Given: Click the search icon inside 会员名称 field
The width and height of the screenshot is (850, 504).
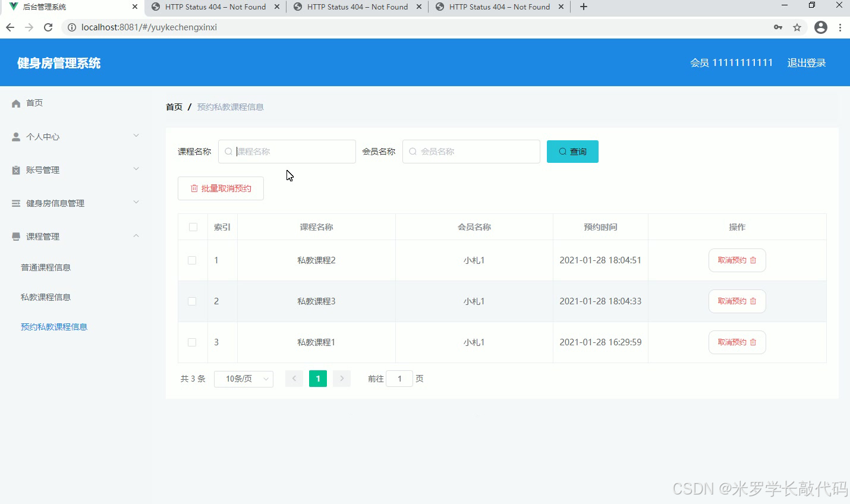Looking at the screenshot, I should click(413, 152).
